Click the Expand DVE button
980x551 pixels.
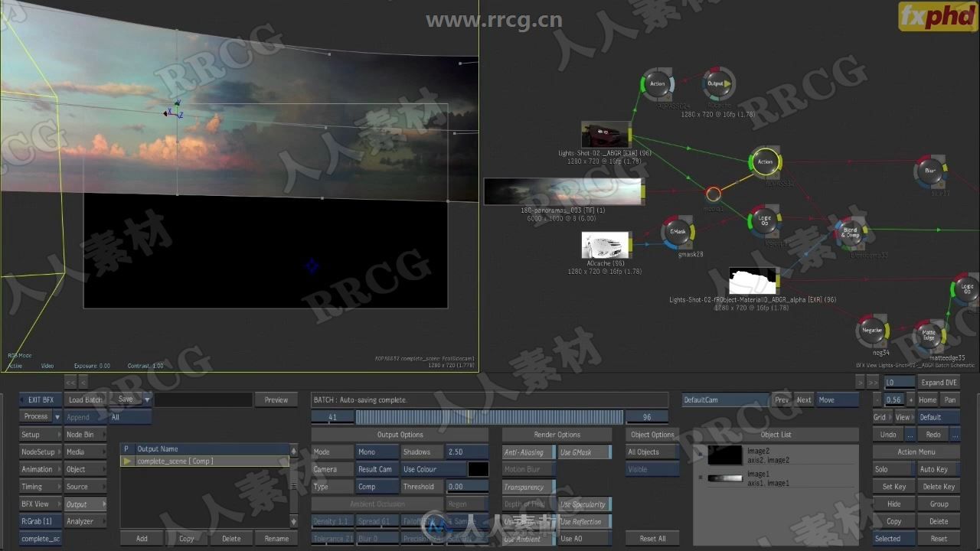click(939, 382)
